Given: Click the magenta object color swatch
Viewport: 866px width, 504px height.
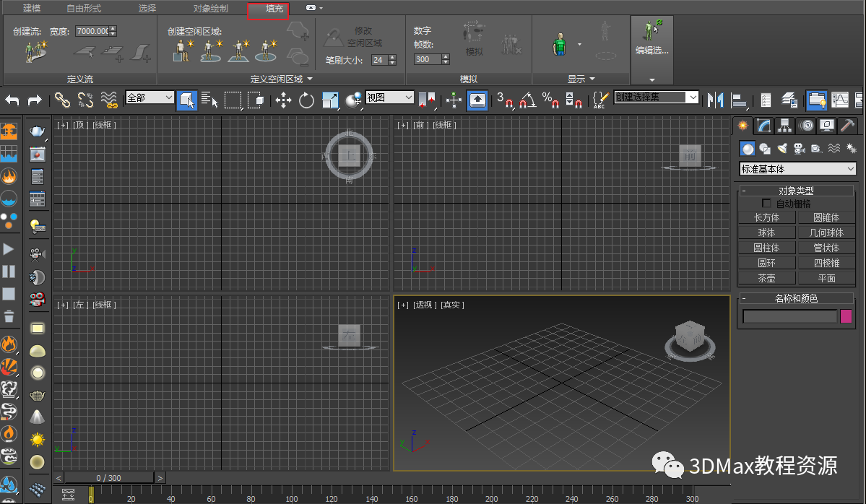Looking at the screenshot, I should point(846,316).
